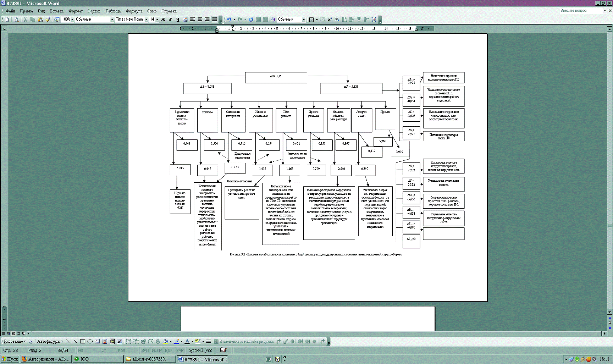
Task: Click the Superscript x² icon
Action: (x=330, y=20)
